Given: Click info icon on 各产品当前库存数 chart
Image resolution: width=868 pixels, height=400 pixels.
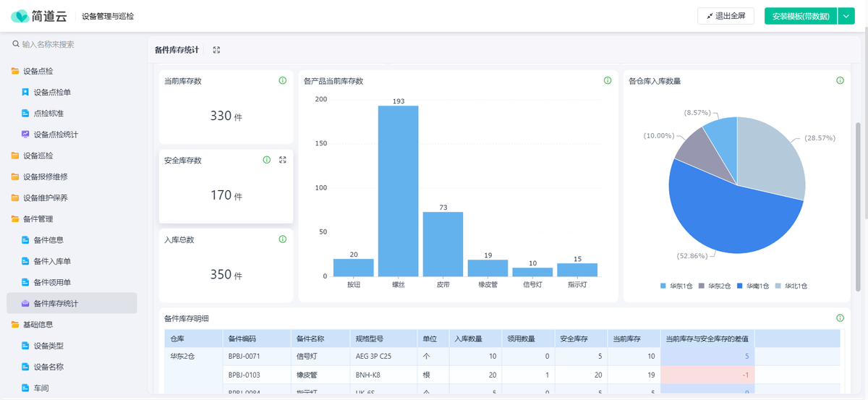Looking at the screenshot, I should coord(608,81).
